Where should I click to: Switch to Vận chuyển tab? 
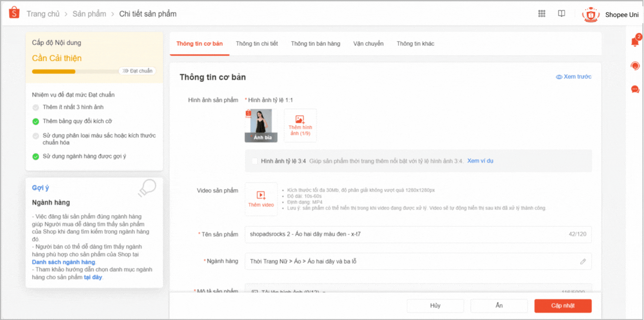pyautogui.click(x=368, y=44)
